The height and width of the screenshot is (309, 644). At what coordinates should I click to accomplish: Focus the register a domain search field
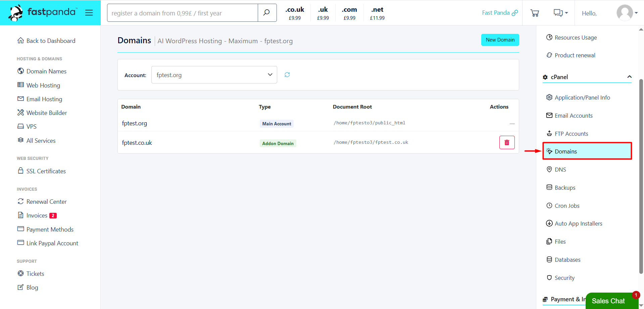pyautogui.click(x=183, y=13)
